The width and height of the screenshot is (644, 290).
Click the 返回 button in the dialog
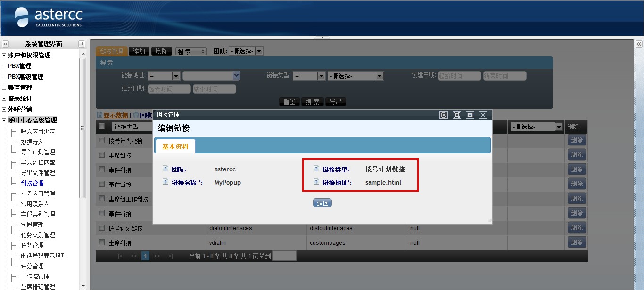[x=322, y=203]
